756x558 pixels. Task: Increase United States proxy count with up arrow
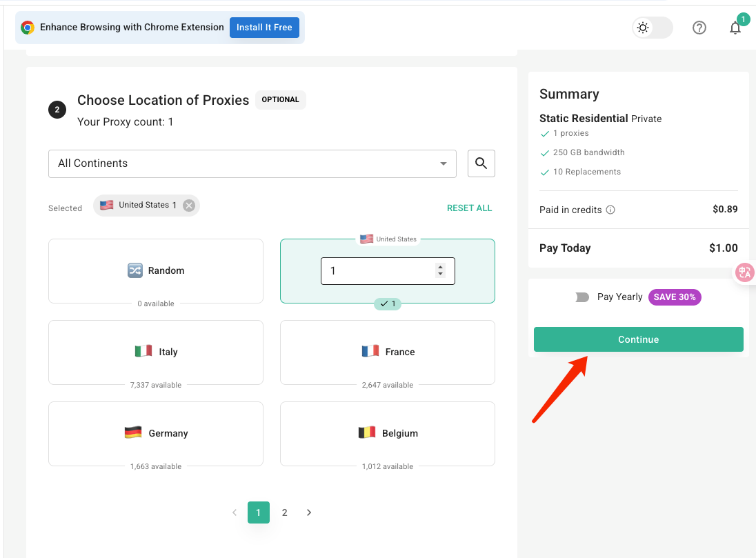point(440,267)
